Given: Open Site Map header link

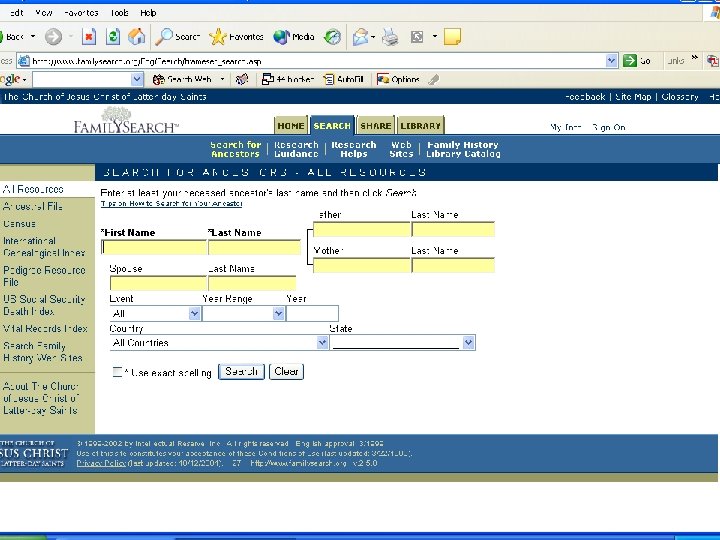Looking at the screenshot, I should (x=633, y=97).
